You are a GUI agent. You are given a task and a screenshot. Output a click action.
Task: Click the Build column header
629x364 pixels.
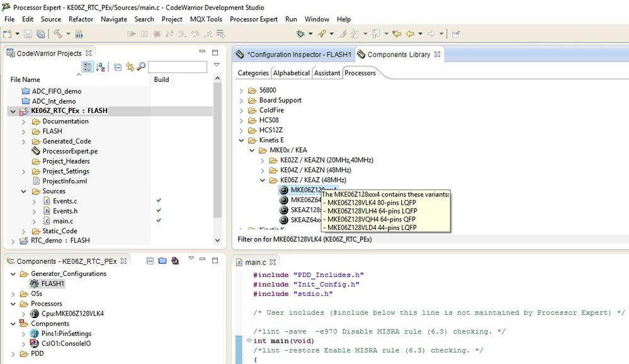click(x=161, y=80)
